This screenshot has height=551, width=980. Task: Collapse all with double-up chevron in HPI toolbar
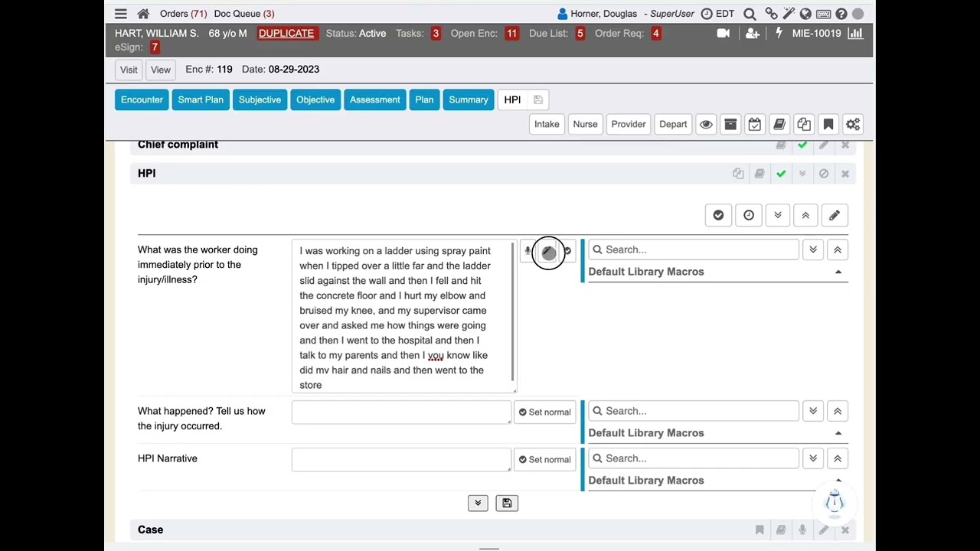tap(805, 215)
